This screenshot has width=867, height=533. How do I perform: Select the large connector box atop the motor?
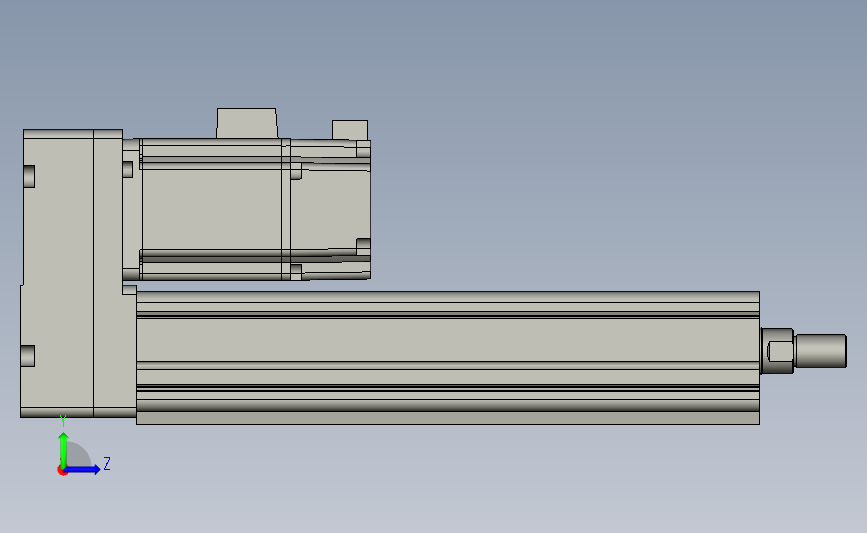tap(247, 123)
